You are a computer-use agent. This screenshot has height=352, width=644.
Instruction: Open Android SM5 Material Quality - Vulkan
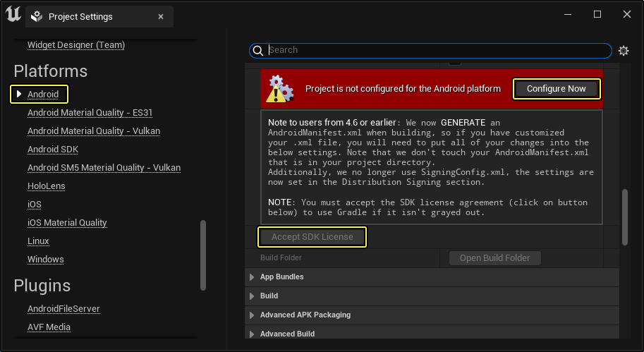104,168
